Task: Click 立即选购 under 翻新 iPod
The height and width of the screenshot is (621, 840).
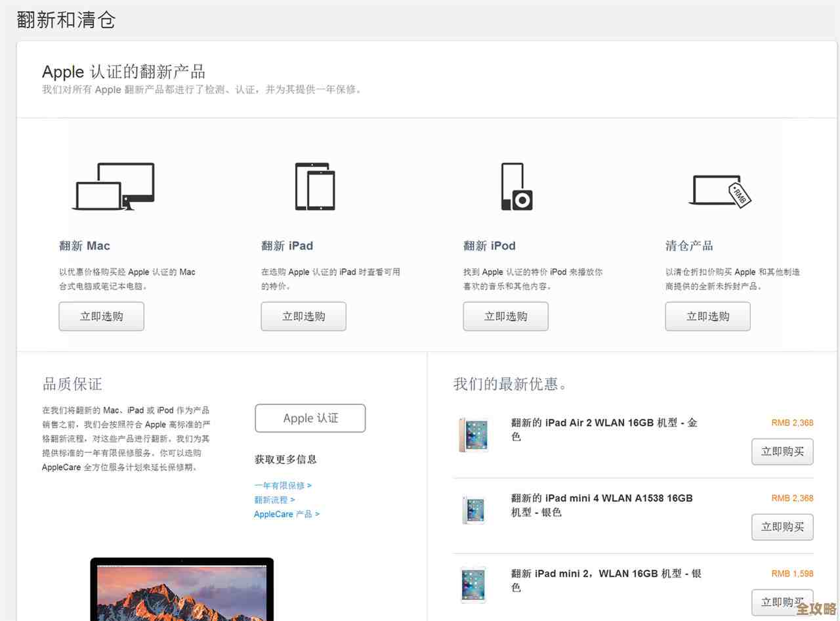Action: 505,316
